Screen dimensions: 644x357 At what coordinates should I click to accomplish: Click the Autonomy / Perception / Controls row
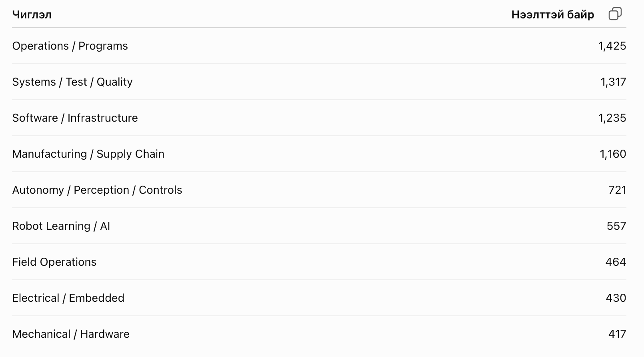pos(319,190)
